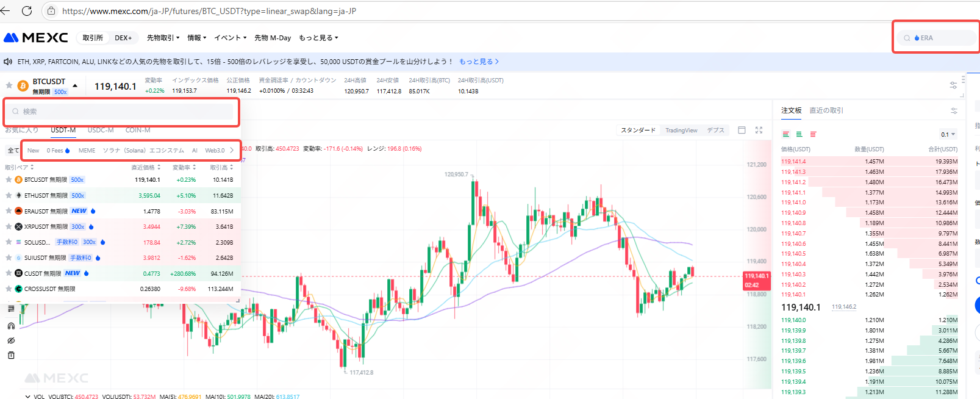
Task: Star the SUIUSDT row in pair list
Action: (9, 258)
